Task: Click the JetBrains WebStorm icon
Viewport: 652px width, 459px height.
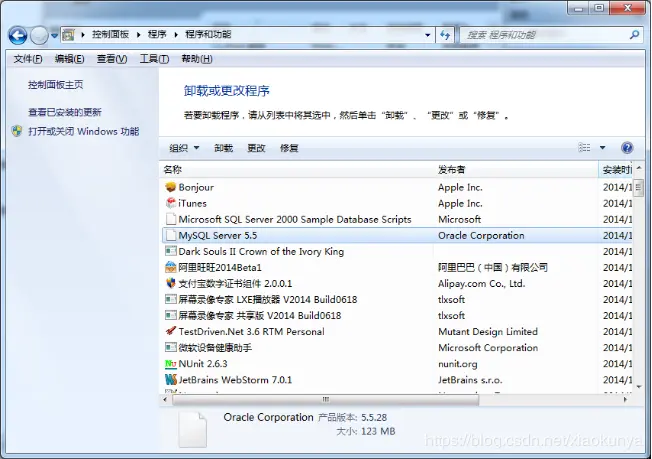Action: coord(170,380)
